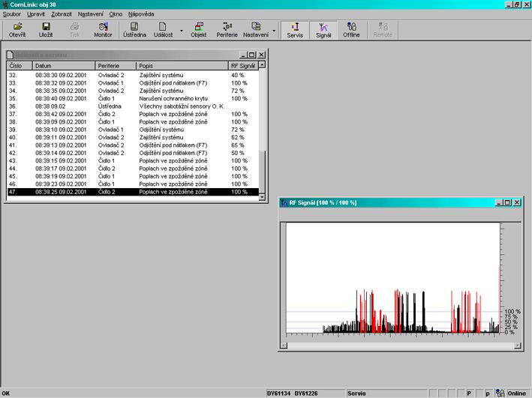Viewport: 532px width, 398px height.
Task: Click the ComLink application title icon
Action: coord(5,4)
